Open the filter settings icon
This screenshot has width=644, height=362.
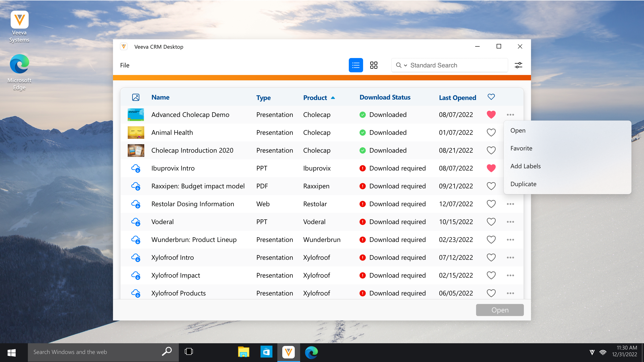click(x=518, y=65)
